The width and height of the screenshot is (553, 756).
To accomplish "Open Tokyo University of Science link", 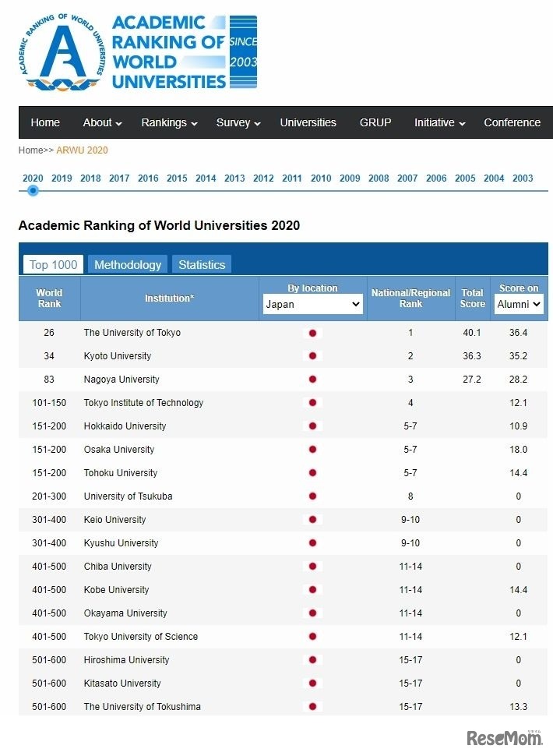I will pyautogui.click(x=141, y=637).
